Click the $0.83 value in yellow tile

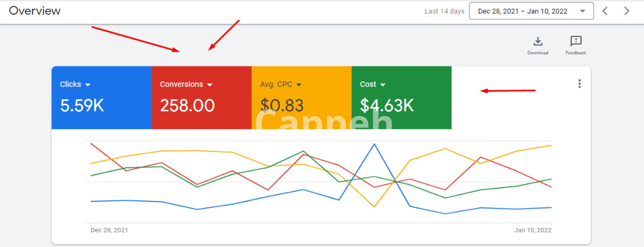point(282,106)
